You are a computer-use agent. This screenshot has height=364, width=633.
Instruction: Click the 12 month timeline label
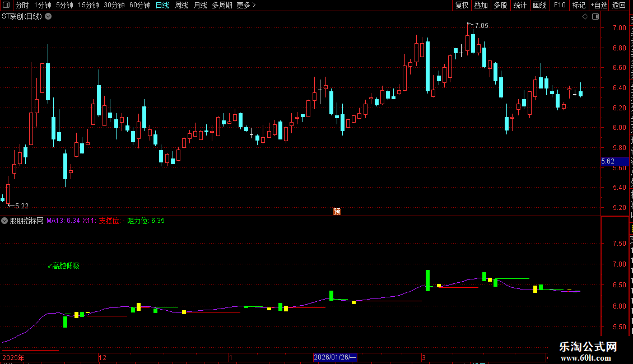point(103,357)
